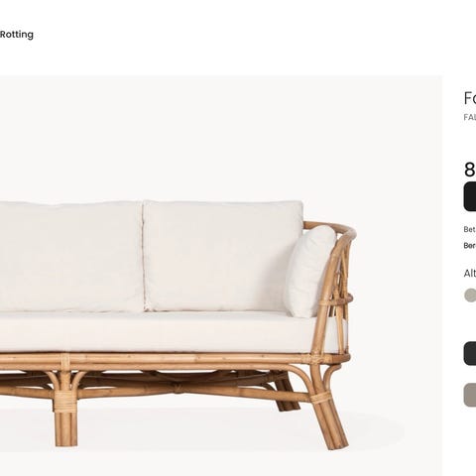
Task: Click the price beginning with 8
Action: click(x=470, y=170)
